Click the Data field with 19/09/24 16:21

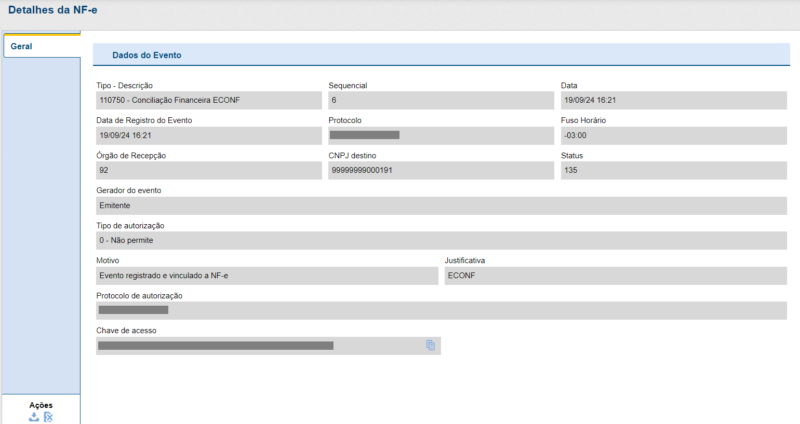tap(672, 100)
